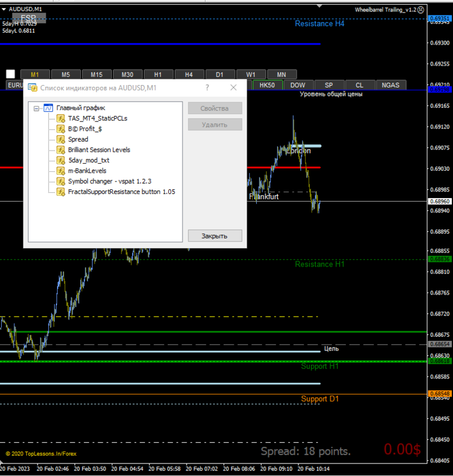Toggle the FSR button at top left
The width and height of the screenshot is (453, 476).
(x=29, y=18)
